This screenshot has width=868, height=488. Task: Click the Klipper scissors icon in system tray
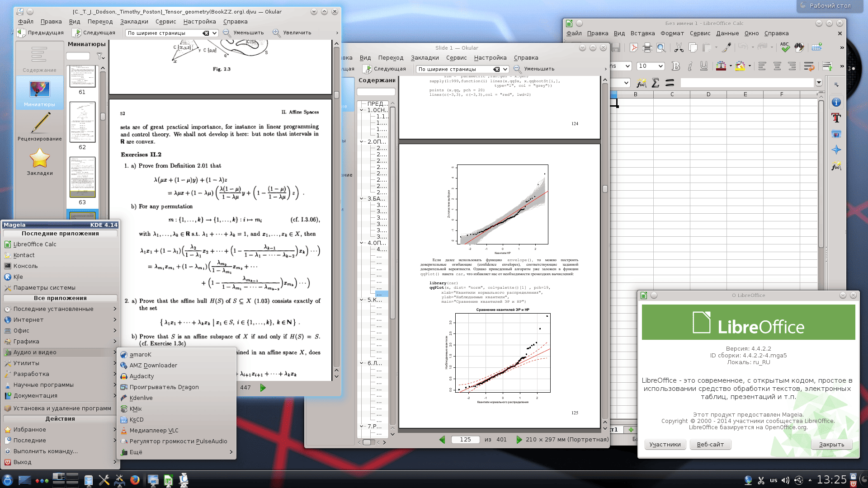761,480
